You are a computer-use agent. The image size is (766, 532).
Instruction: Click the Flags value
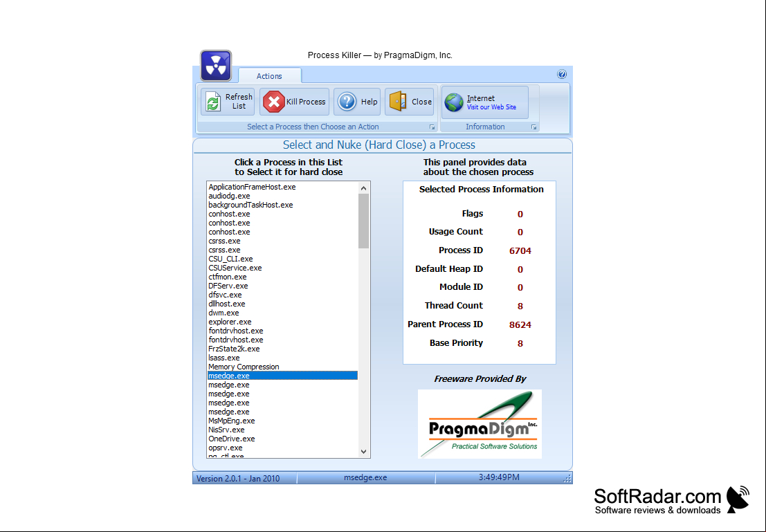point(520,214)
